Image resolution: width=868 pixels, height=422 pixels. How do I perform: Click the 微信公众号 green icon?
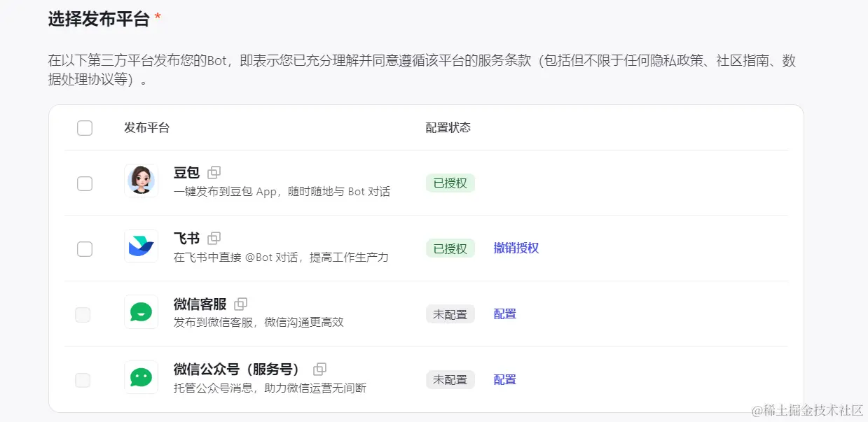141,377
